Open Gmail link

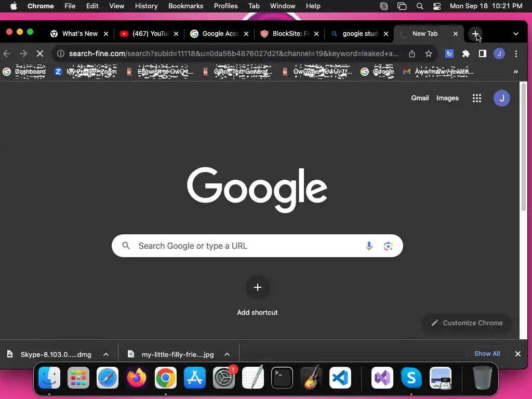pyautogui.click(x=420, y=98)
